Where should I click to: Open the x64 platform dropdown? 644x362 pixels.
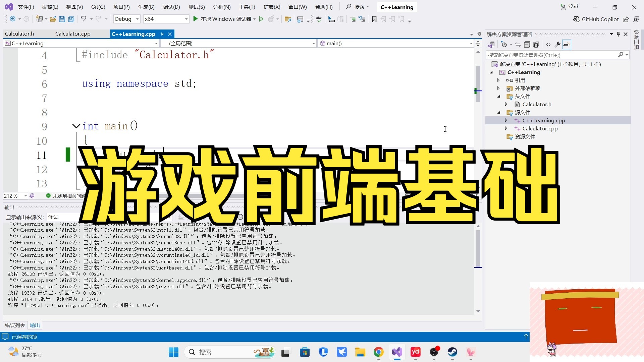pyautogui.click(x=166, y=19)
